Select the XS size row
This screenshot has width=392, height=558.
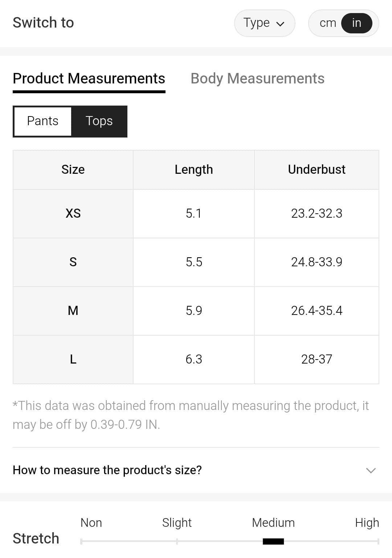pyautogui.click(x=73, y=213)
